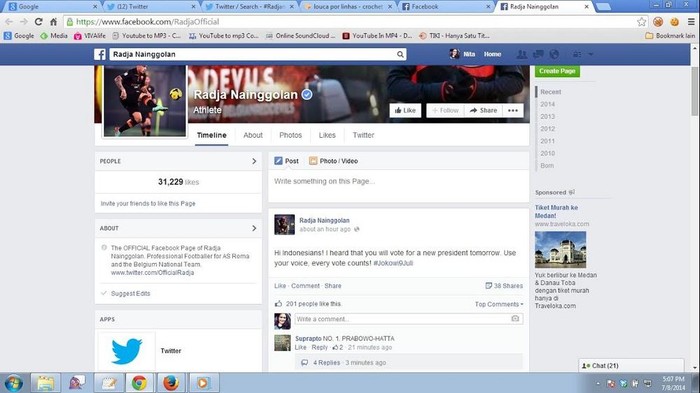700x393 pixels.
Task: Open Notifications globe icon
Action: click(x=554, y=54)
